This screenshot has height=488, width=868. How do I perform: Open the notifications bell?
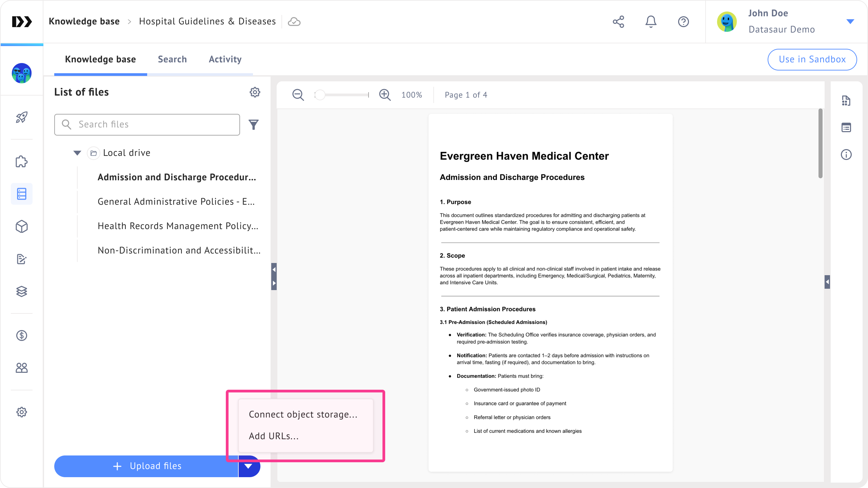(x=651, y=22)
